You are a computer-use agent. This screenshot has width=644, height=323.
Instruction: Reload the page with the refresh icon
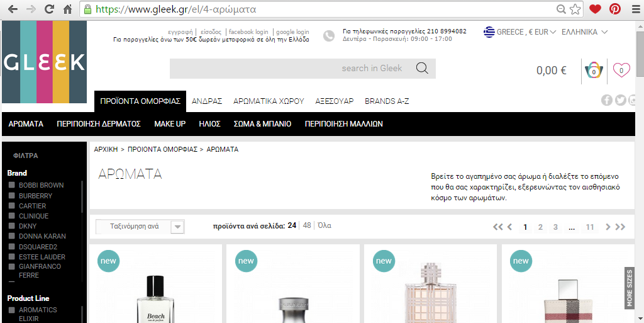49,9
